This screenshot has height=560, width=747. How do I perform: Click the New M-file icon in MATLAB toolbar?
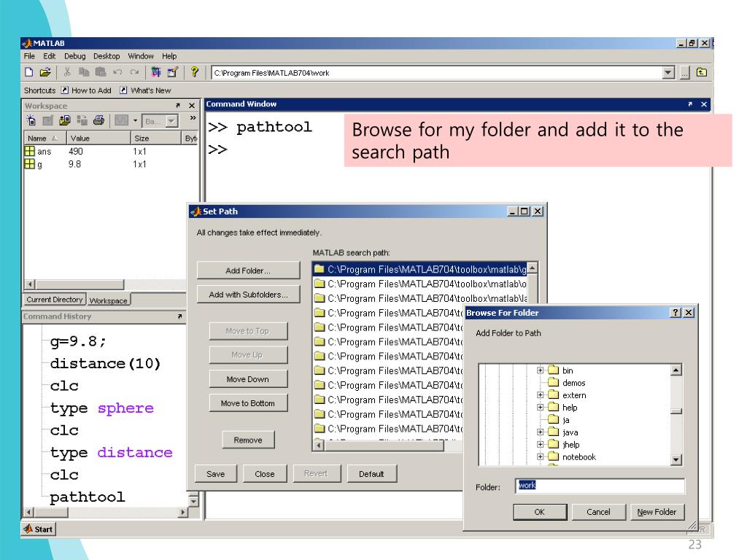pyautogui.click(x=29, y=72)
